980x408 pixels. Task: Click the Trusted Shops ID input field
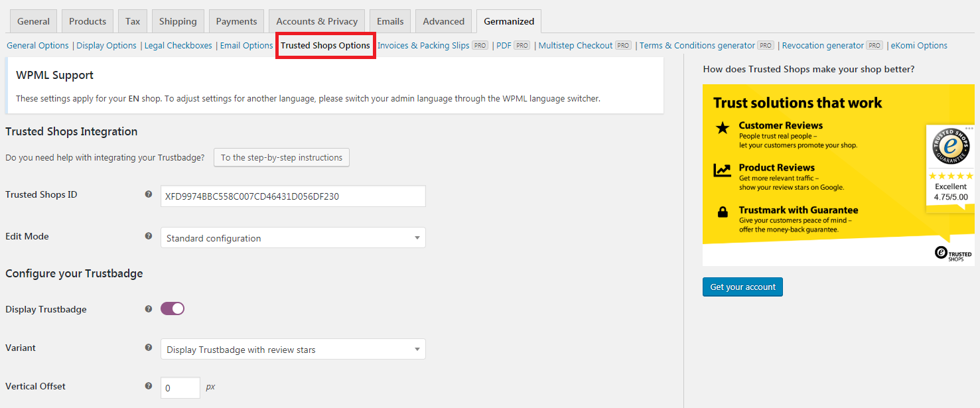point(293,196)
